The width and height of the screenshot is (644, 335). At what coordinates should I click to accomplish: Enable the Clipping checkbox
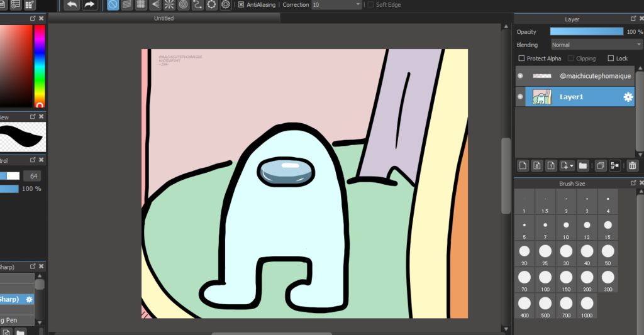[570, 58]
